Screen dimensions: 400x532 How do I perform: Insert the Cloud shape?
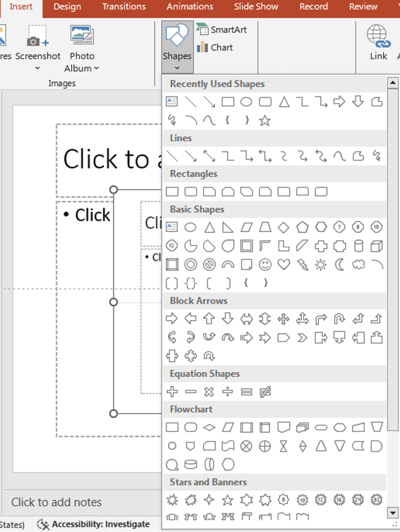click(358, 264)
